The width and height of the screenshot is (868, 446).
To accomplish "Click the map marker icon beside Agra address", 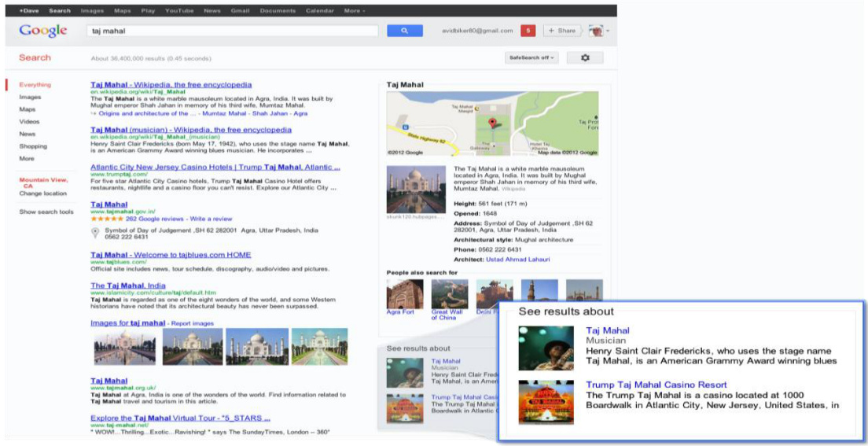I will click(x=95, y=233).
